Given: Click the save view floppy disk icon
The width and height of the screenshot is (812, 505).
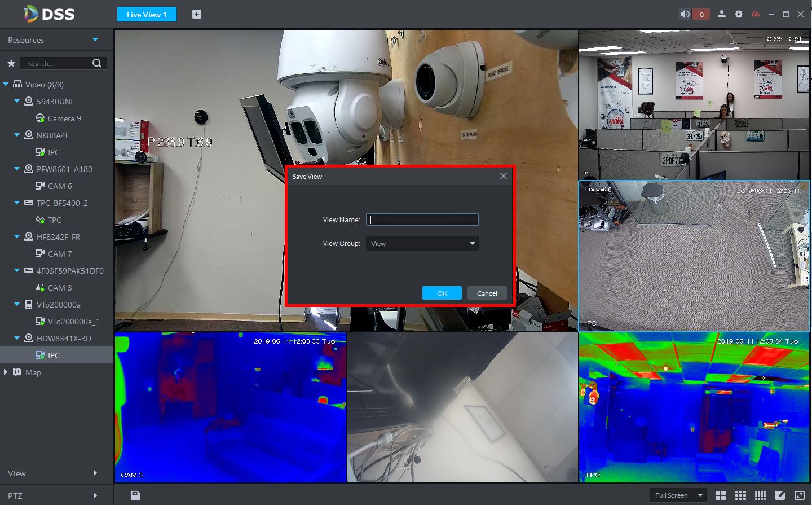Looking at the screenshot, I should (x=135, y=495).
